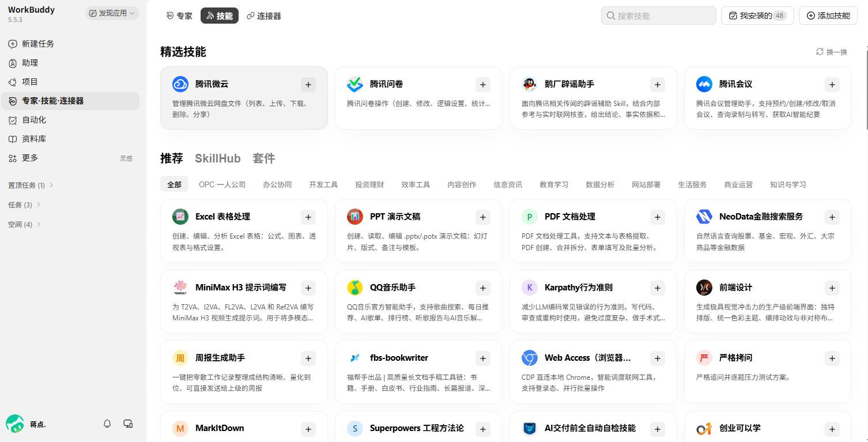The image size is (868, 442).
Task: Open 项目 in the sidebar
Action: (70, 82)
